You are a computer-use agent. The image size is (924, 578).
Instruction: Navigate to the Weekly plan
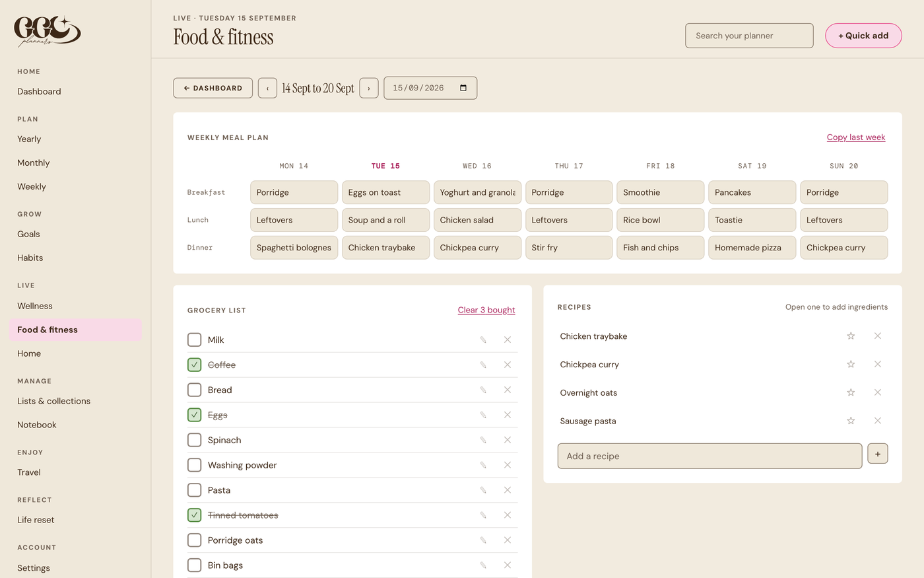(32, 187)
